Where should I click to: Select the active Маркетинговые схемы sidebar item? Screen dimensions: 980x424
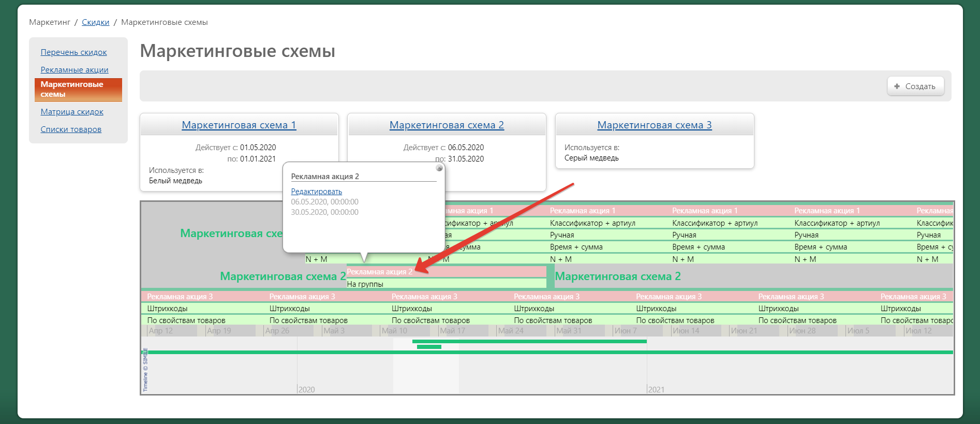pos(78,90)
